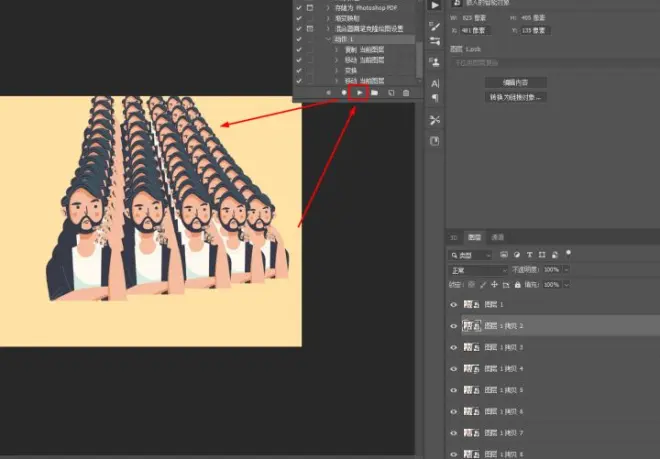This screenshot has width=660, height=459.
Task: Open the crossed tools panel icon in dock
Action: (x=435, y=120)
